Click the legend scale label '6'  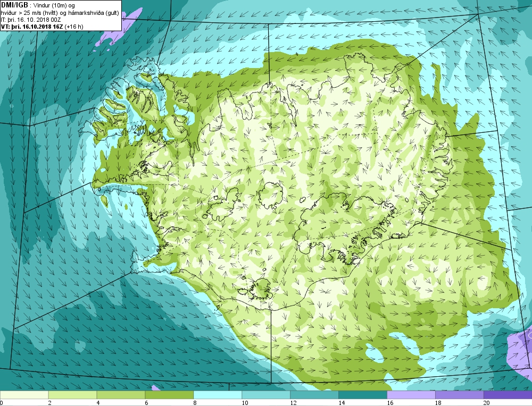[x=147, y=403]
